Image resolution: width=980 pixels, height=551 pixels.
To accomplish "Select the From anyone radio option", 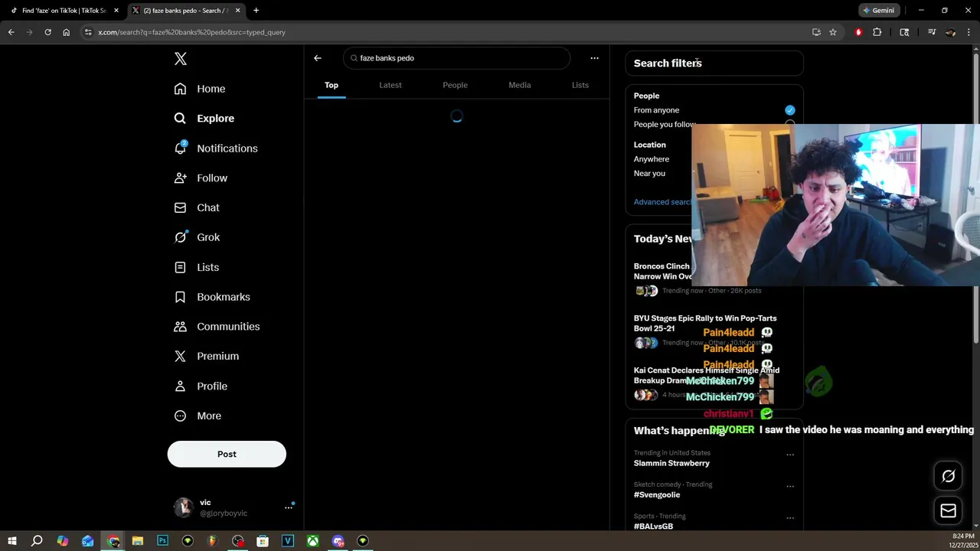I will coord(789,110).
